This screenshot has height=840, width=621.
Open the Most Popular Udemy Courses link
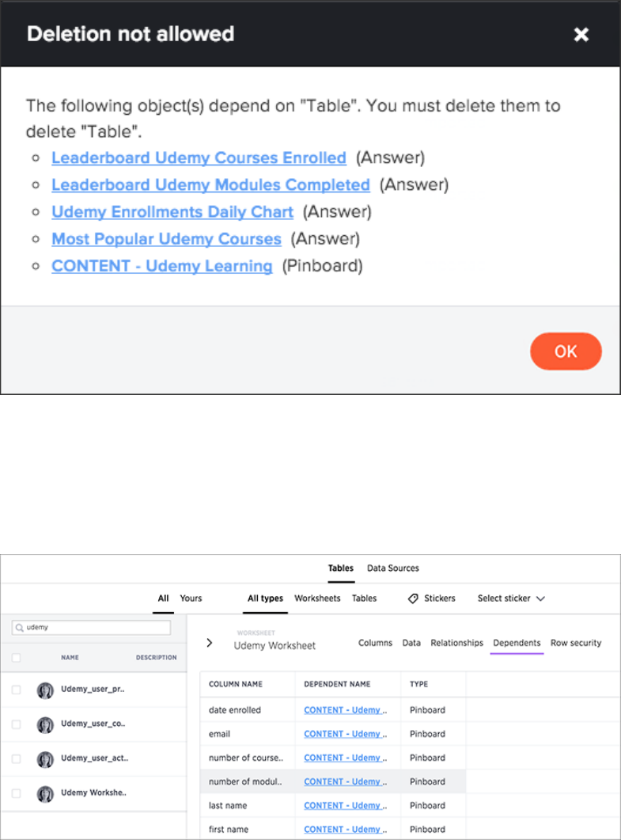(166, 238)
